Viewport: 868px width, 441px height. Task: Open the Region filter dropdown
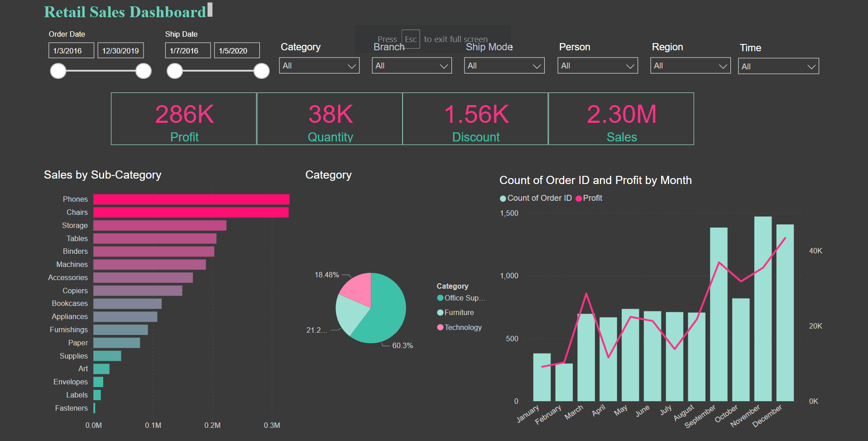pyautogui.click(x=691, y=66)
